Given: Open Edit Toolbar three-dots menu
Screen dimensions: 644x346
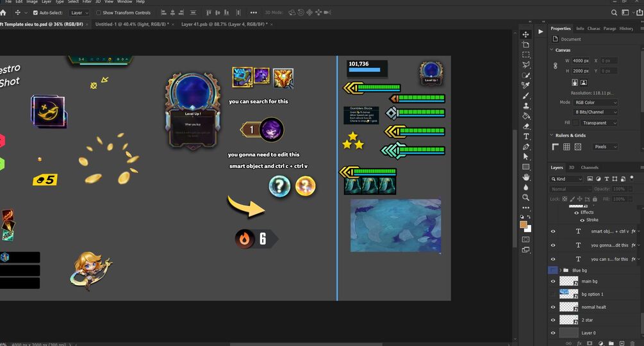Looking at the screenshot, I should click(525, 208).
